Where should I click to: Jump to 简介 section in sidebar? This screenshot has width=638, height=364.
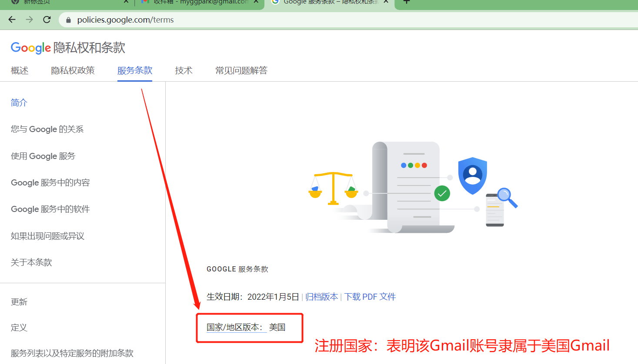click(19, 103)
